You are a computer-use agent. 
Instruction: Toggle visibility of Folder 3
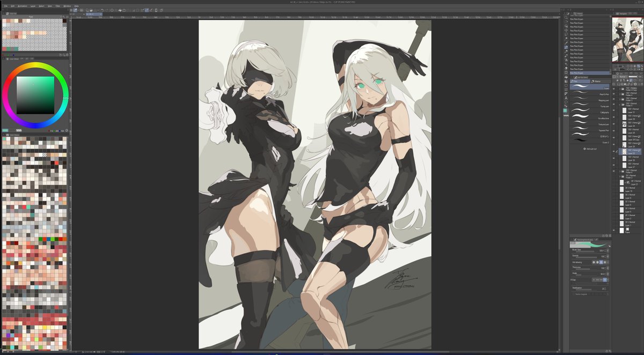coord(614,99)
